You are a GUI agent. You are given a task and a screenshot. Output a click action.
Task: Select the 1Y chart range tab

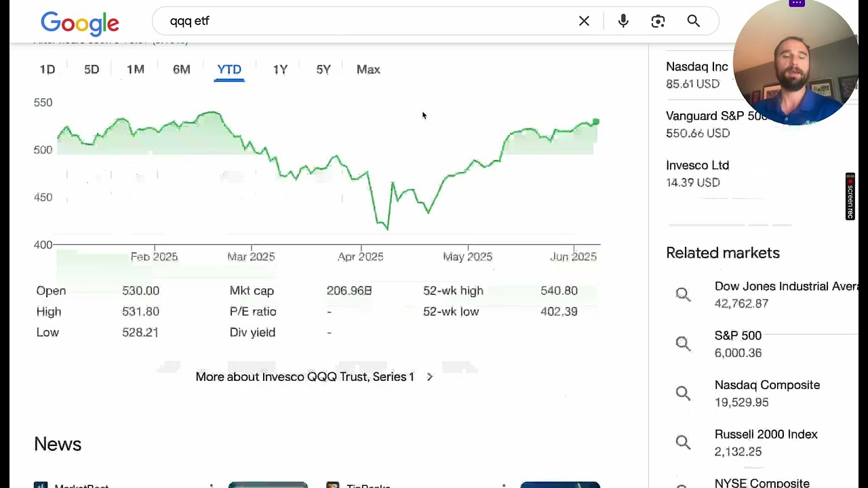tap(280, 69)
